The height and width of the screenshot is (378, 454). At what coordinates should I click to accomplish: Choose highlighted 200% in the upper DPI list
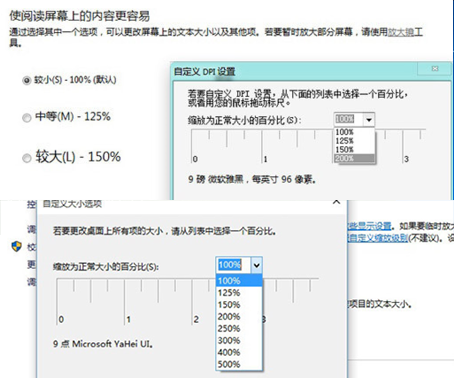(x=354, y=158)
